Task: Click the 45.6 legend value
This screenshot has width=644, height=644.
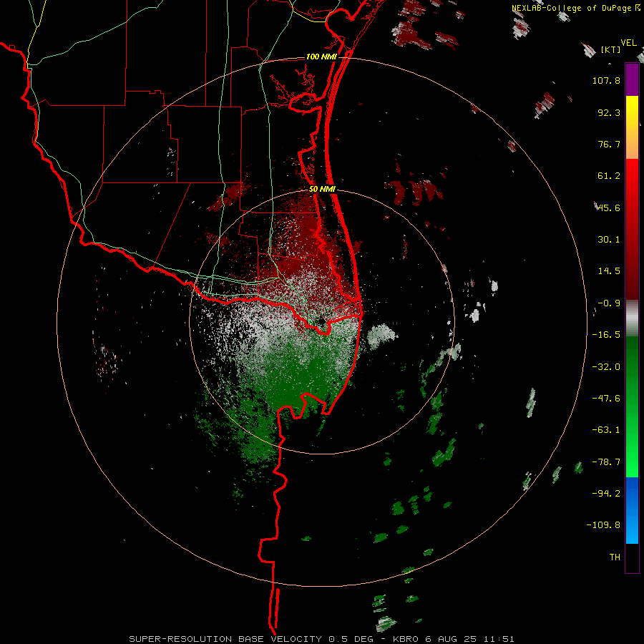Action: point(609,208)
